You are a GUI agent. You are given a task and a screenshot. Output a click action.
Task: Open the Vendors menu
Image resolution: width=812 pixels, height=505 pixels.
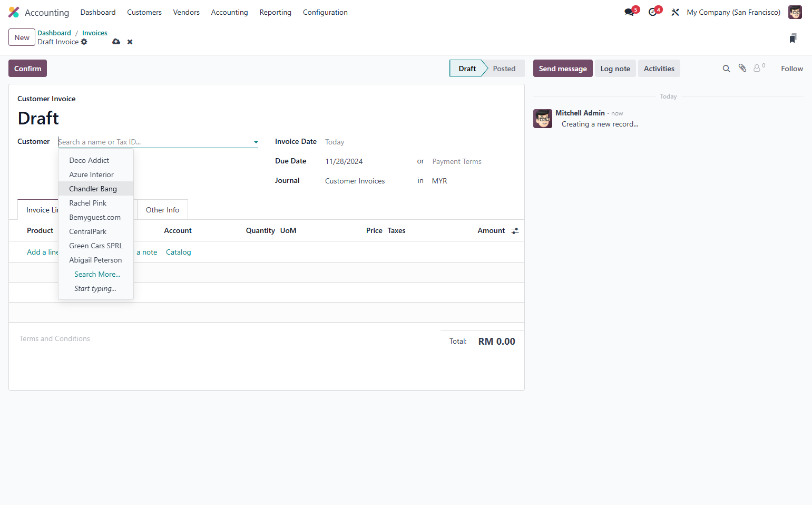(x=187, y=12)
